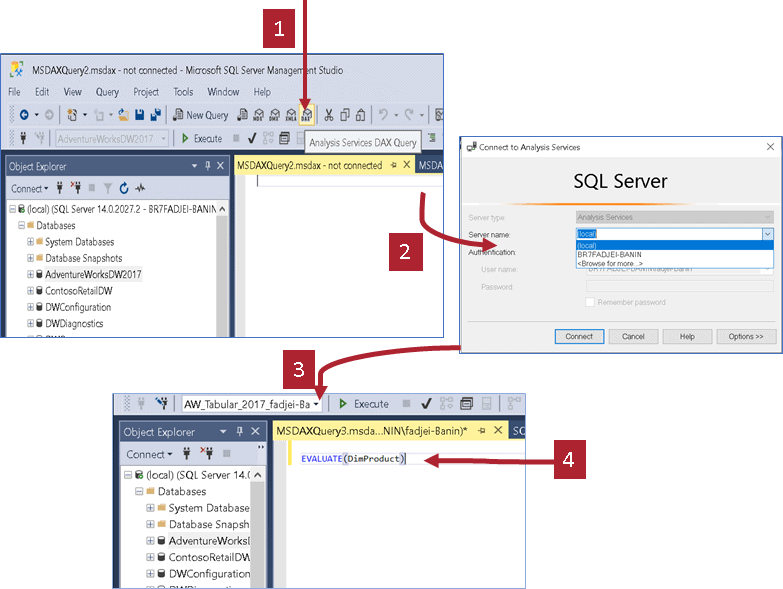Click the Database Engine Query icon after New Query

(242, 115)
